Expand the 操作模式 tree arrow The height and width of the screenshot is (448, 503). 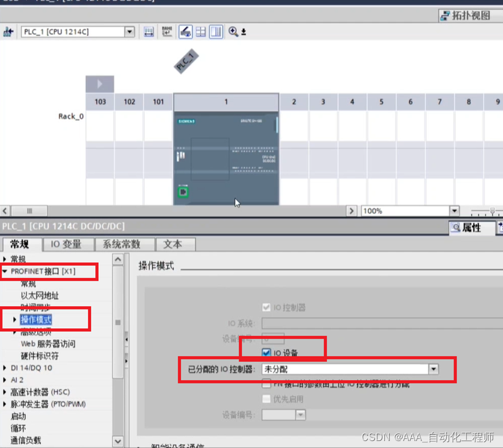(15, 319)
